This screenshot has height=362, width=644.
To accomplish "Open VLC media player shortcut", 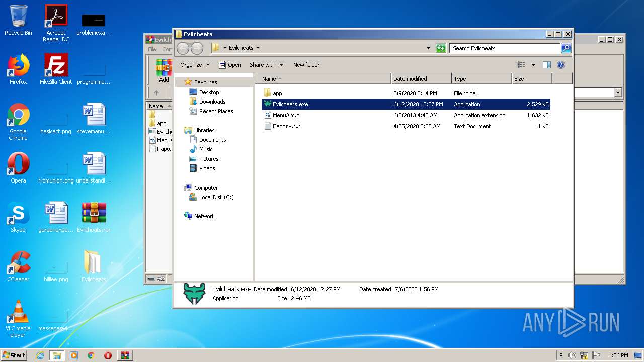I will 18,319.
